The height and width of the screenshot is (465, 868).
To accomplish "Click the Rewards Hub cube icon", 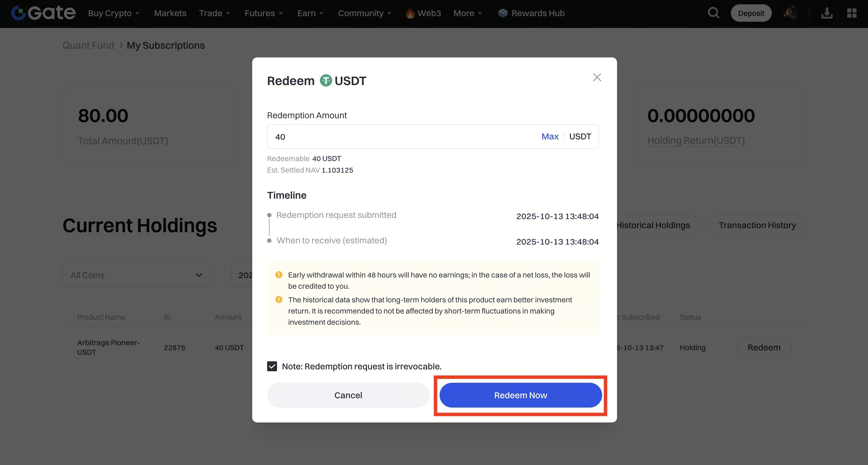I will (502, 13).
